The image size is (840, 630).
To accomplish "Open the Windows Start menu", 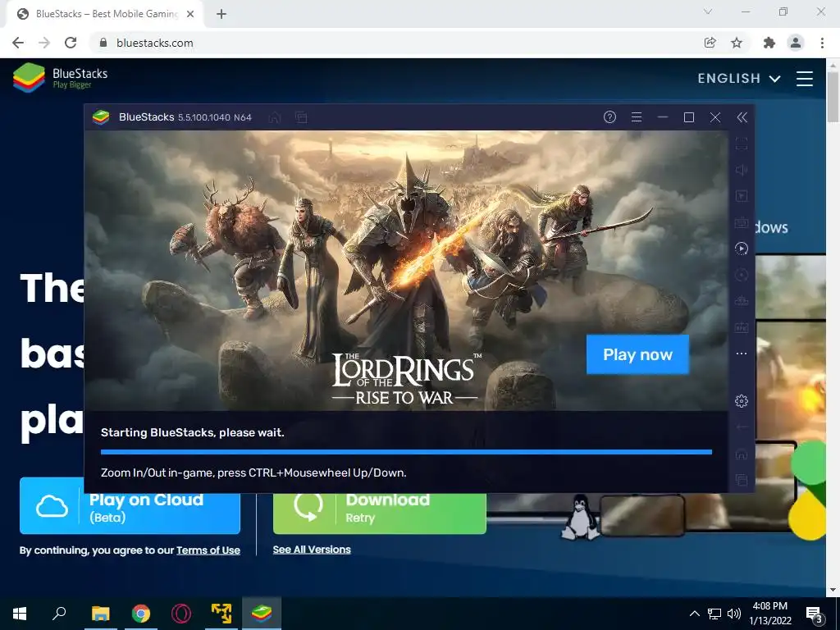I will (x=20, y=614).
